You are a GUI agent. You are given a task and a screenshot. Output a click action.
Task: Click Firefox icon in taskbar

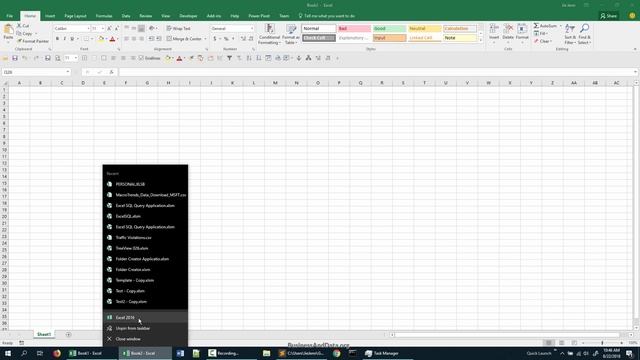tap(57, 353)
